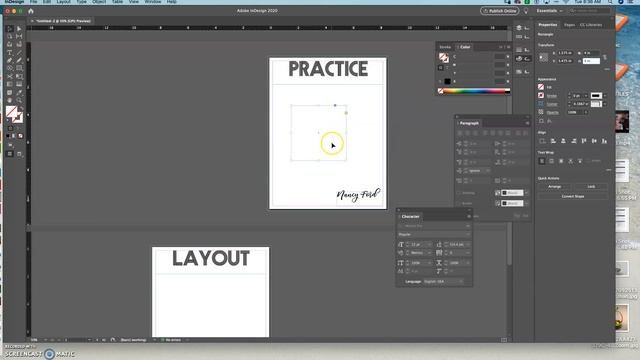Click the Publish Online button
The width and height of the screenshot is (640, 360).
500,11
